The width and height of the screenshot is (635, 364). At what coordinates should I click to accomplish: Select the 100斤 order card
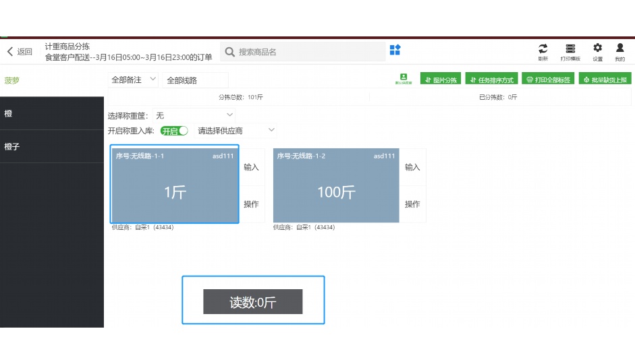(x=336, y=185)
